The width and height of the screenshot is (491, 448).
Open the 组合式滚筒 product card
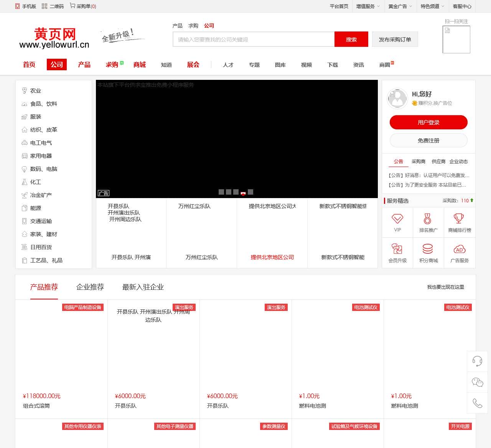click(x=61, y=359)
